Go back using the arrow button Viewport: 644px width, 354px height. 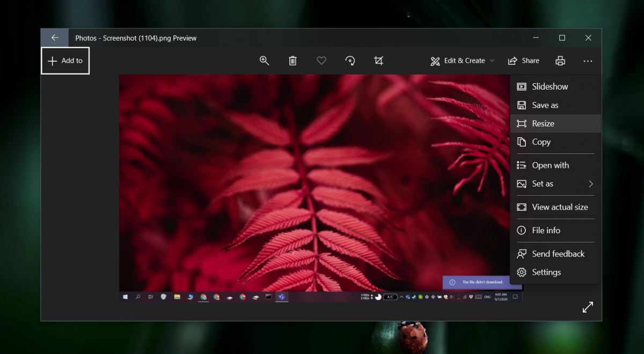pyautogui.click(x=55, y=38)
